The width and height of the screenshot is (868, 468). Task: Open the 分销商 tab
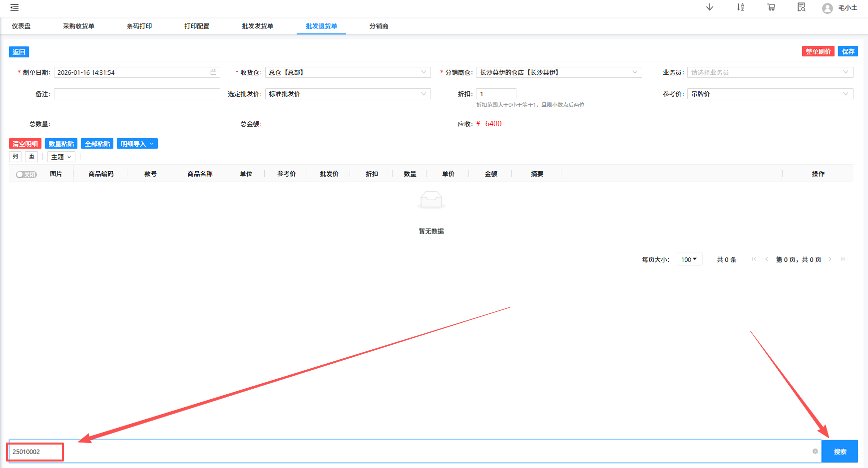point(379,26)
